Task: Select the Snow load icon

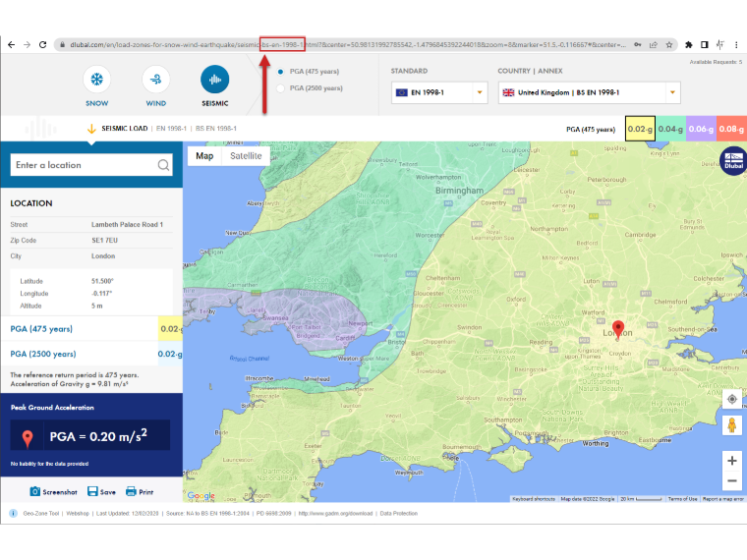Action: pos(96,79)
